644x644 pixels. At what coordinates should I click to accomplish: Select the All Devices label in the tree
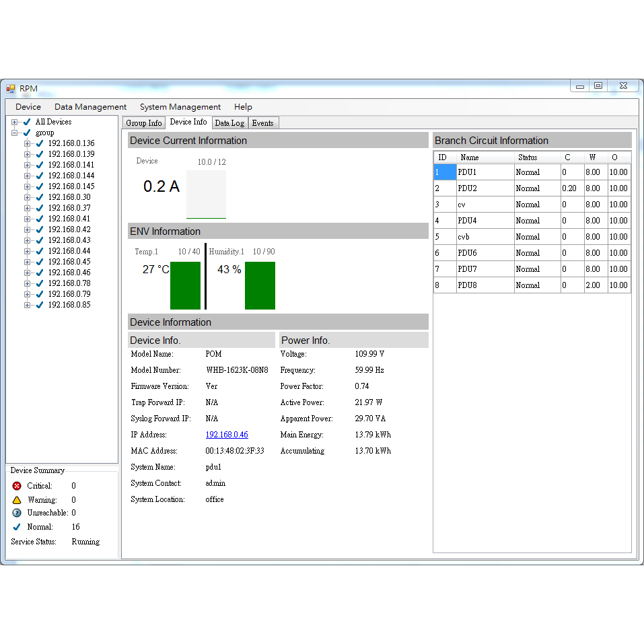(x=53, y=122)
